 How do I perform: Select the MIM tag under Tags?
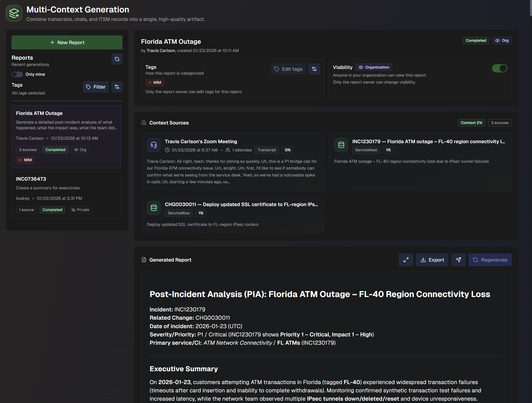click(x=155, y=82)
